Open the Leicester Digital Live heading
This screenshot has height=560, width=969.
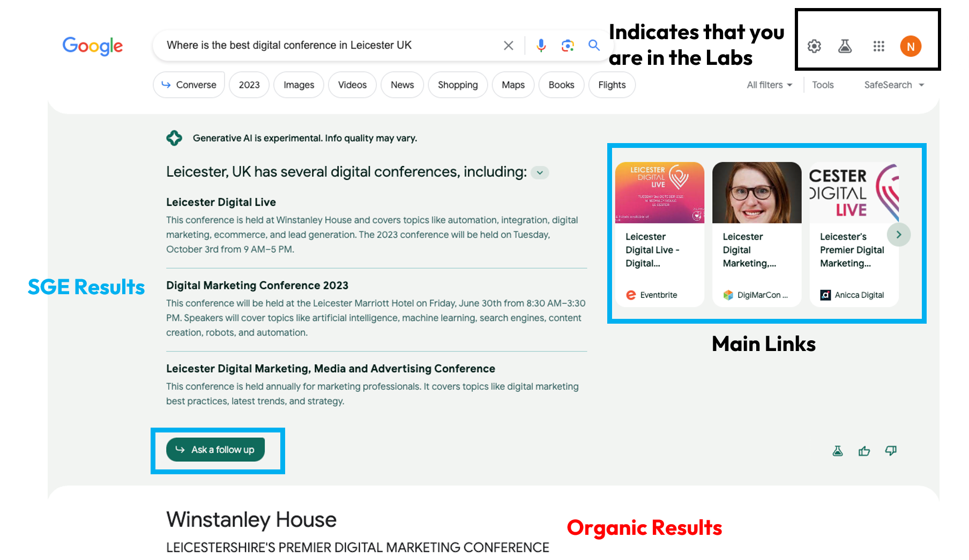(221, 202)
